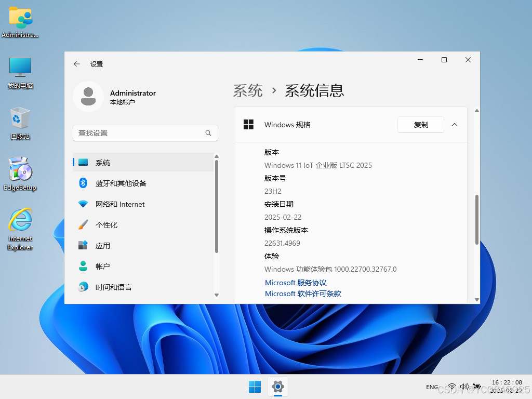Select the 帐户 person icon
The image size is (532, 399).
click(x=83, y=266)
